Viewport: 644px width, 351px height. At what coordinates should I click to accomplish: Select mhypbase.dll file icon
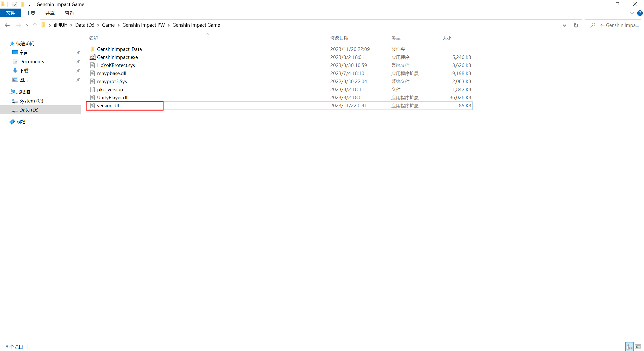click(x=92, y=73)
